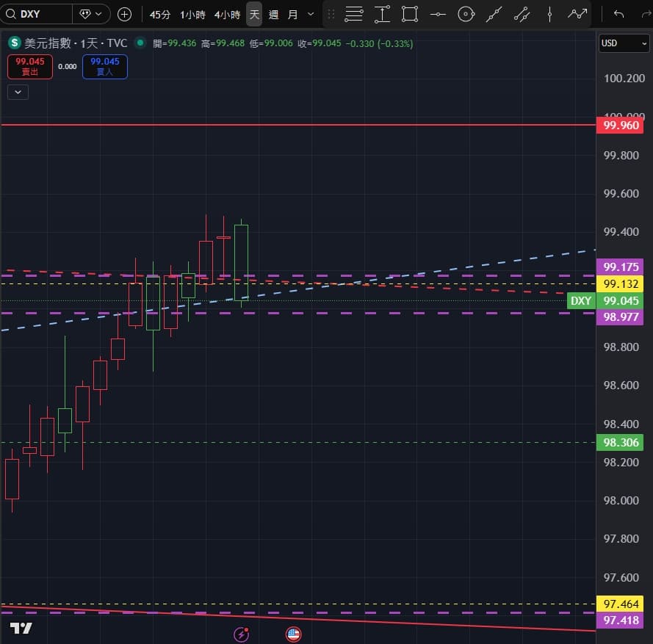Open the USD currency dropdown

pyautogui.click(x=624, y=43)
